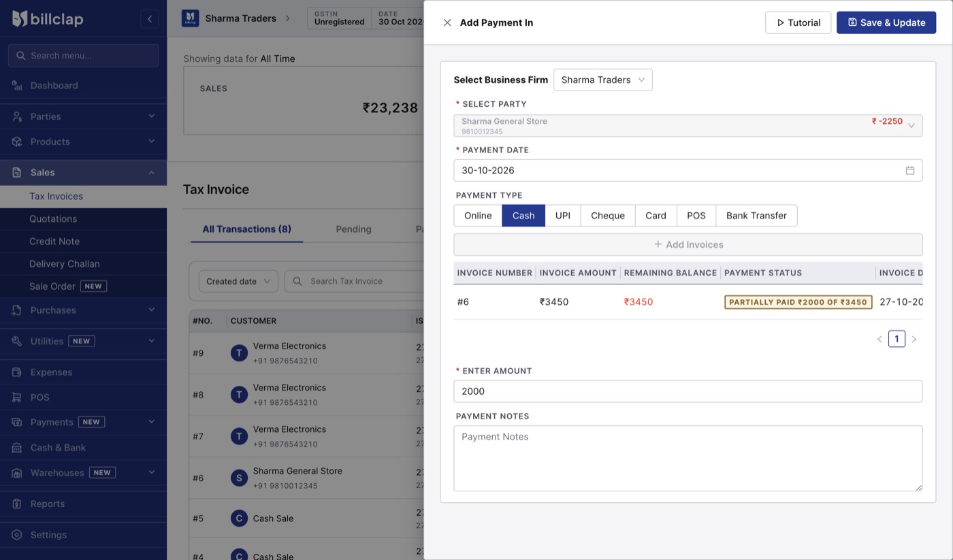This screenshot has height=560, width=953.
Task: Click the Expenses icon in sidebar
Action: pos(17,372)
